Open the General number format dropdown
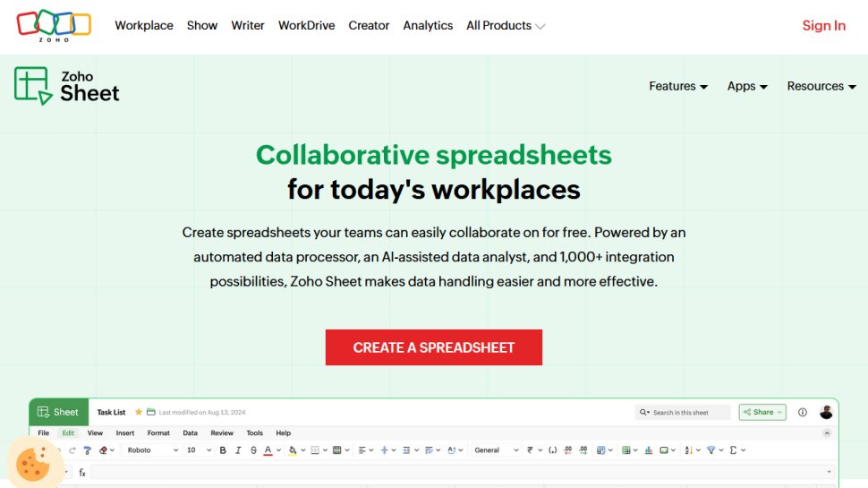Viewport: 868px width, 488px height. tap(496, 450)
